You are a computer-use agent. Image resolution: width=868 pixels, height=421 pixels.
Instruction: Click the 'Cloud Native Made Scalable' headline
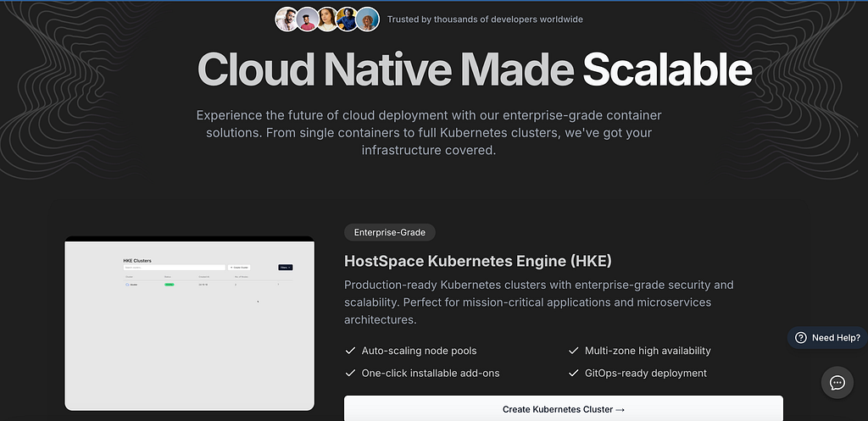coord(475,69)
